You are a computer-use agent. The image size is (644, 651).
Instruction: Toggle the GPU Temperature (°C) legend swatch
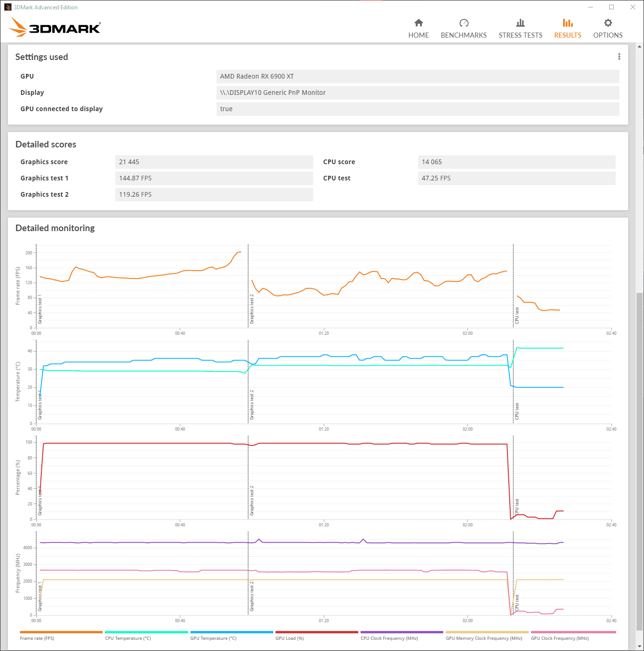231,632
